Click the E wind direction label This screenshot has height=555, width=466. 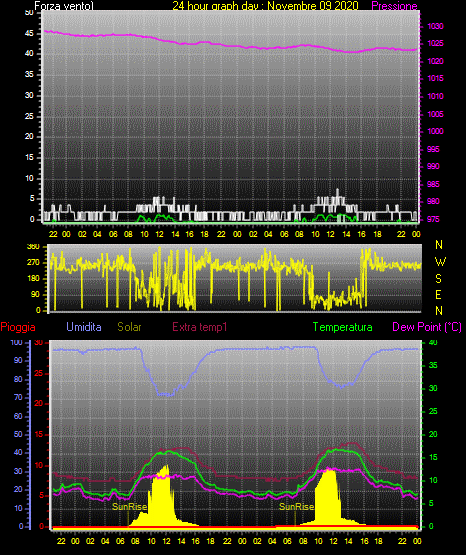pyautogui.click(x=438, y=294)
